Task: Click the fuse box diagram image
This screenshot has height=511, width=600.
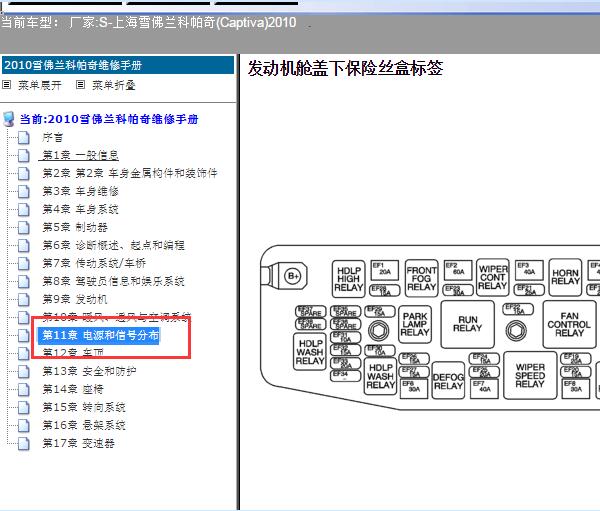Action: (x=430, y=327)
